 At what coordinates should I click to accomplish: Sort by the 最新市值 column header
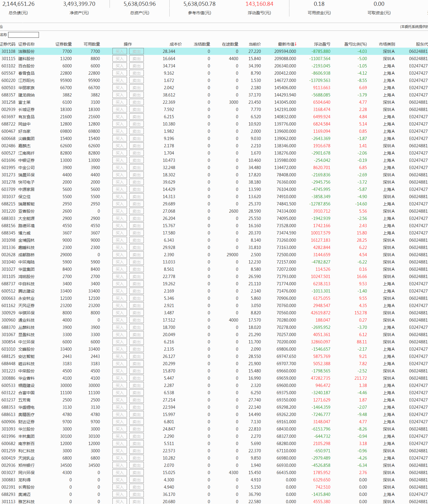coord(287,44)
